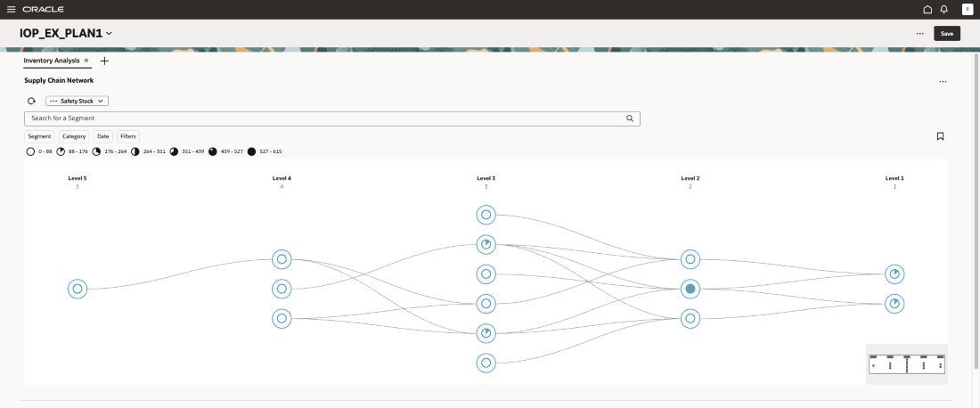This screenshot has width=980, height=408.
Task: Select the solid filled Level 2 node
Action: click(690, 289)
